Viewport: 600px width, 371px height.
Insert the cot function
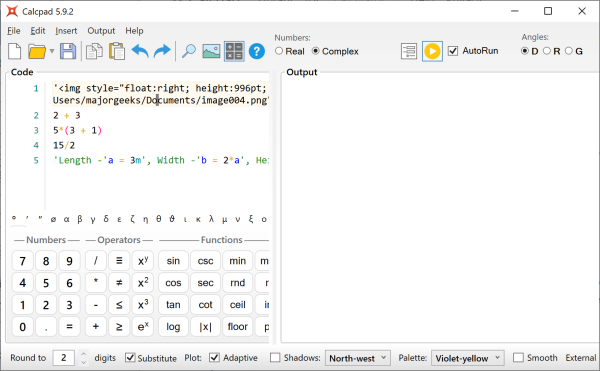(205, 305)
